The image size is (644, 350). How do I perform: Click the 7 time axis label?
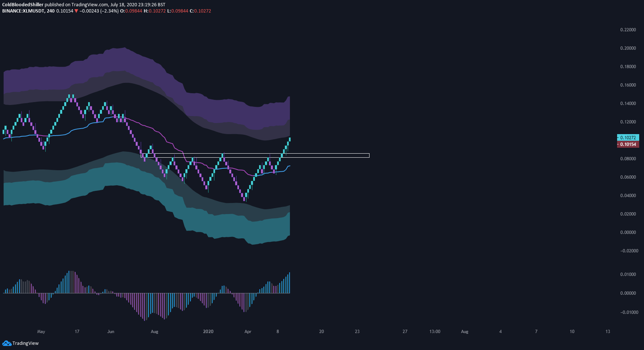coord(536,332)
